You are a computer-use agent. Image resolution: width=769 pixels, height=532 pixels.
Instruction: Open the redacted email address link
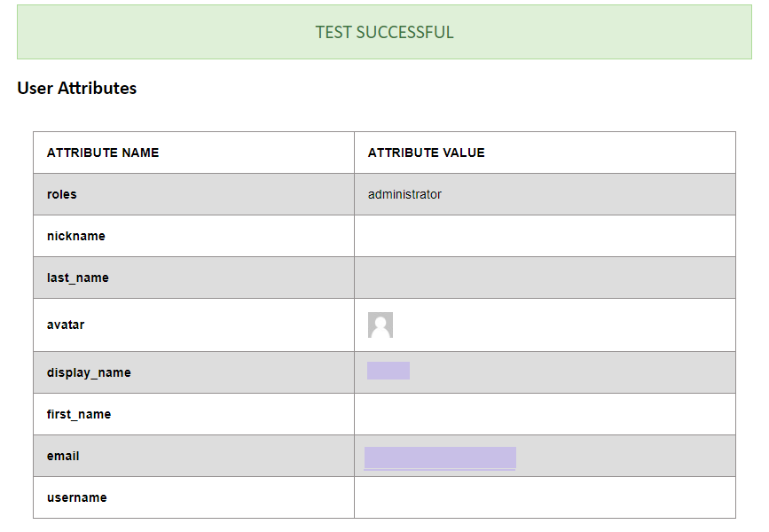[440, 458]
